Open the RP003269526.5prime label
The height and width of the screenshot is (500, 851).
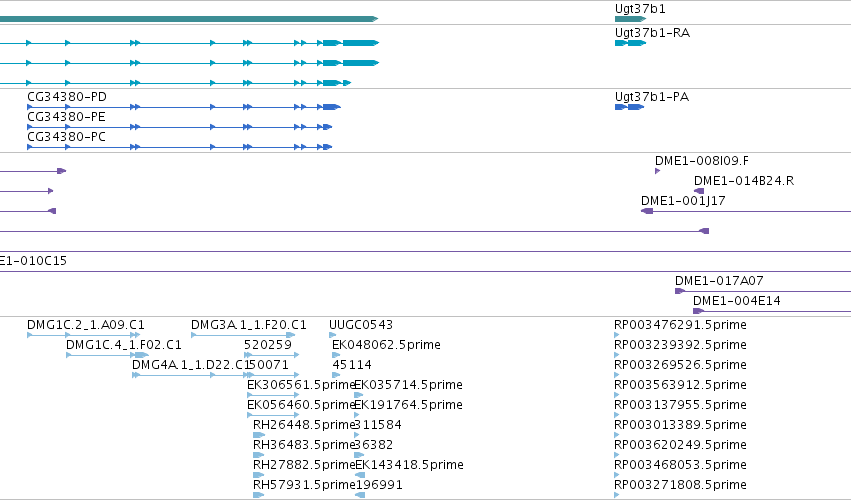[x=680, y=365]
